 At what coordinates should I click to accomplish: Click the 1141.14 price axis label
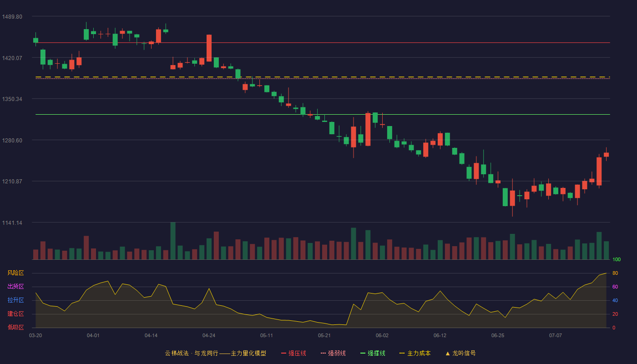pos(12,222)
